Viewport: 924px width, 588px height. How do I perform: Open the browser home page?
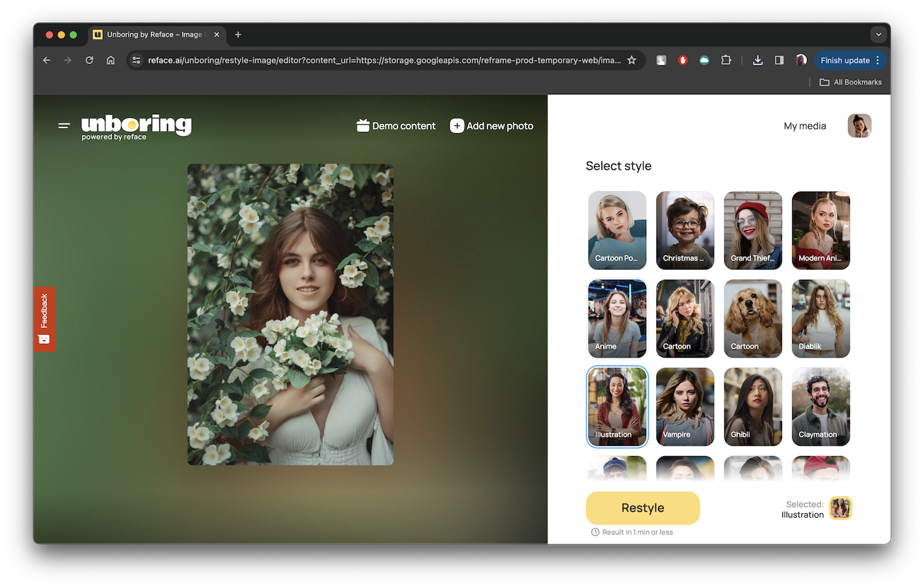(111, 60)
